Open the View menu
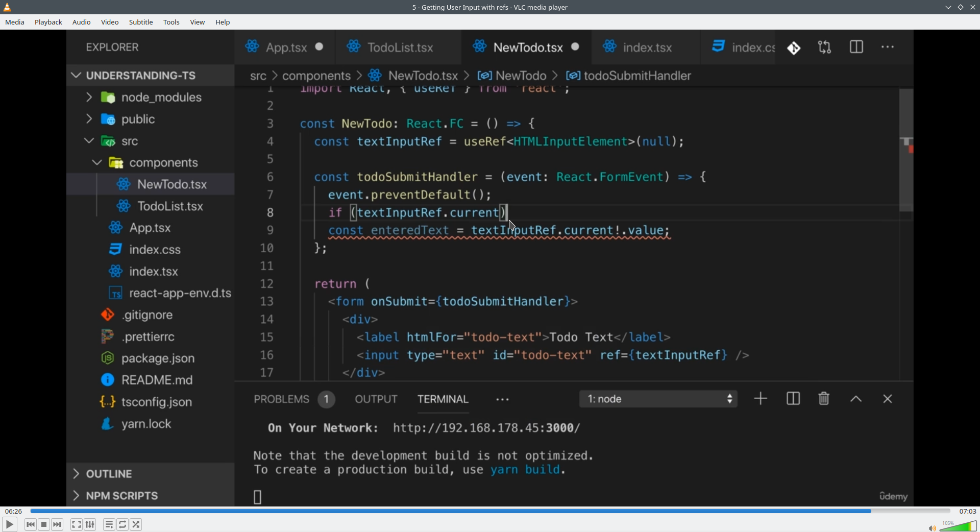The image size is (980, 532). 198,22
